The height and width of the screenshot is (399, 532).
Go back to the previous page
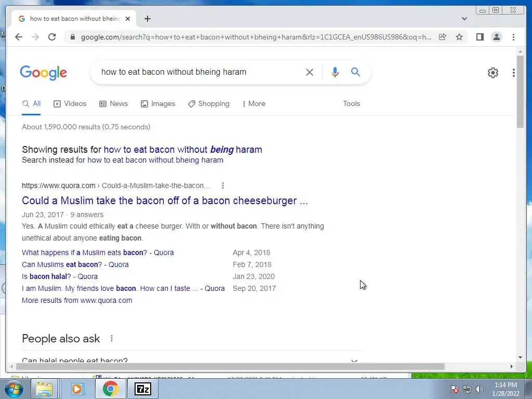click(x=19, y=37)
